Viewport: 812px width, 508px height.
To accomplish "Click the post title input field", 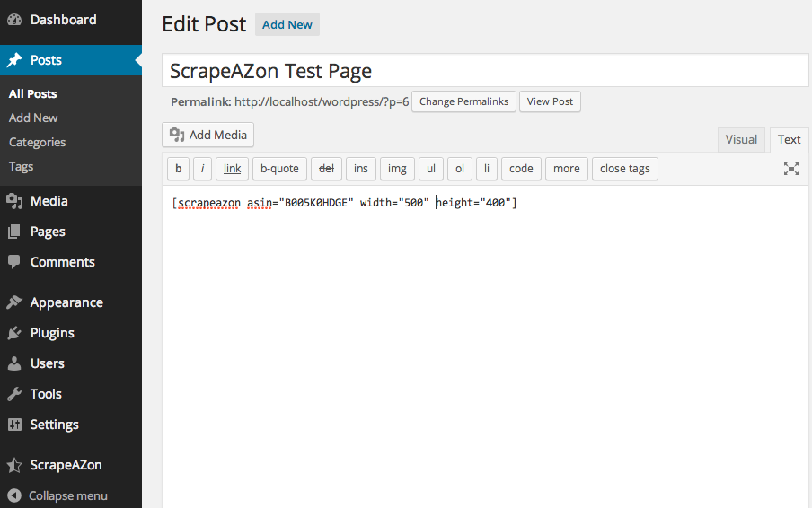I will tap(485, 70).
